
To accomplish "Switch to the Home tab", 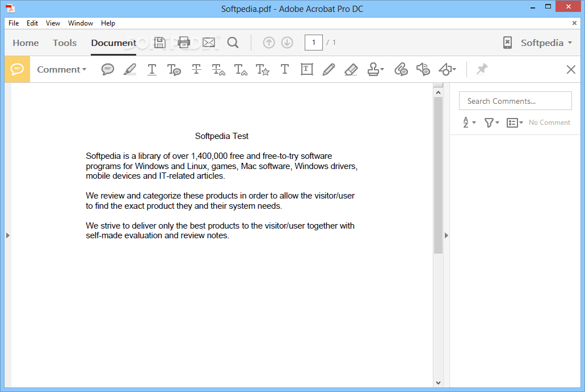I will (26, 43).
